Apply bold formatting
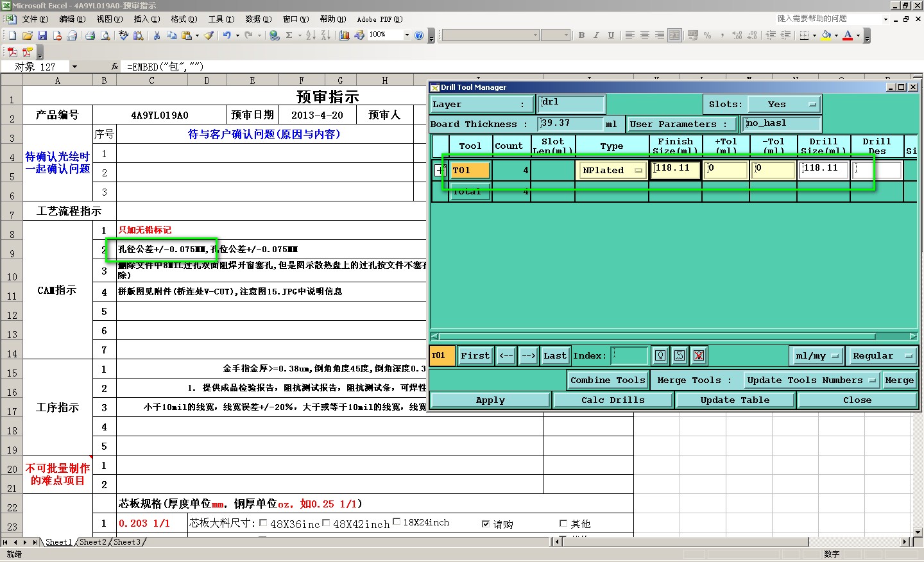This screenshot has height=562, width=924. click(x=581, y=35)
